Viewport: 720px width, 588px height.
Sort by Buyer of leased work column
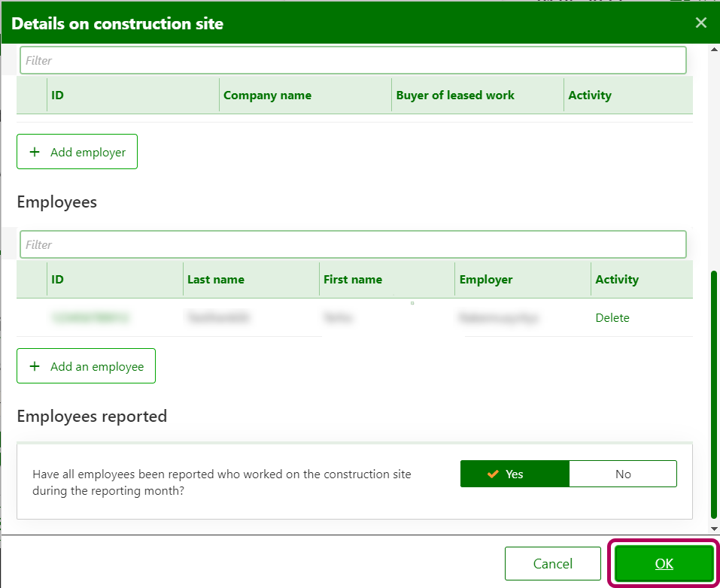tap(455, 95)
